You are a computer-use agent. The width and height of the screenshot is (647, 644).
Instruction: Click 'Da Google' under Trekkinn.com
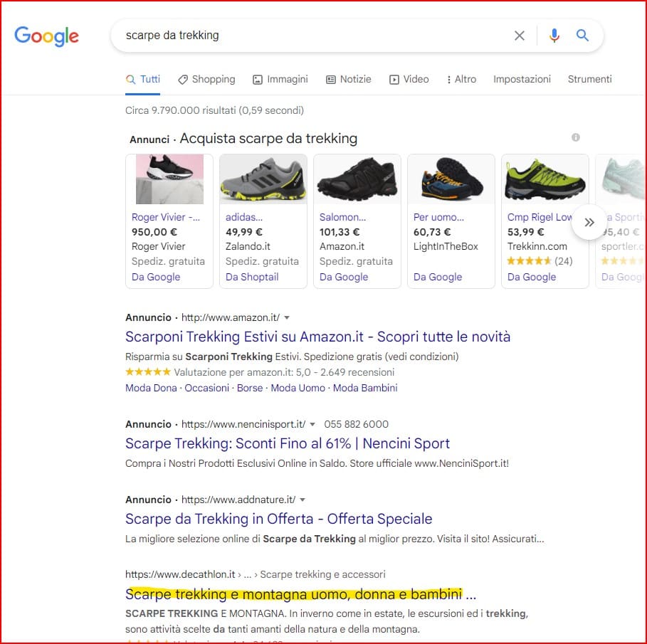[532, 277]
